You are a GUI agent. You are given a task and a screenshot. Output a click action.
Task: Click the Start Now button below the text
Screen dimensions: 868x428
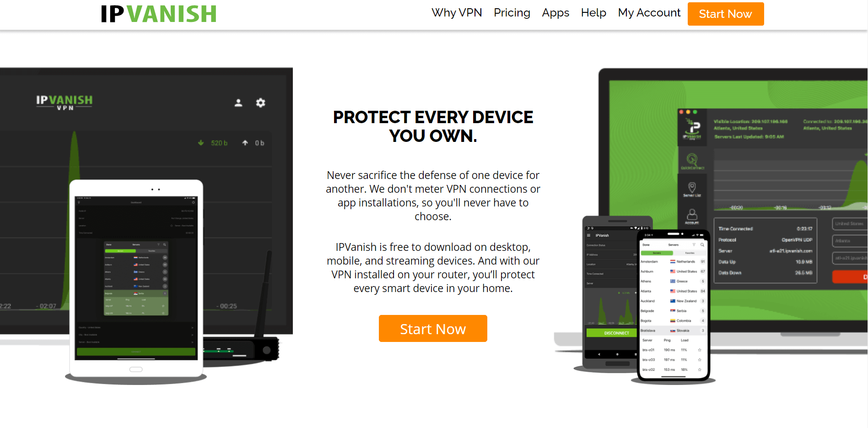pos(433,329)
